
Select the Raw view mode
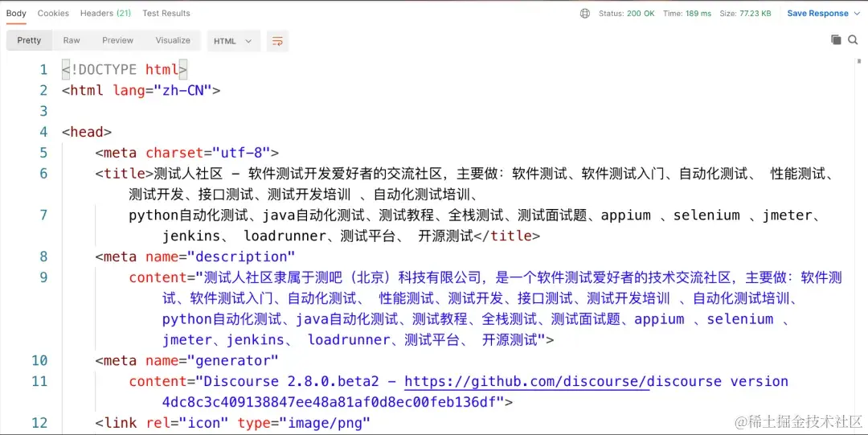coord(72,40)
